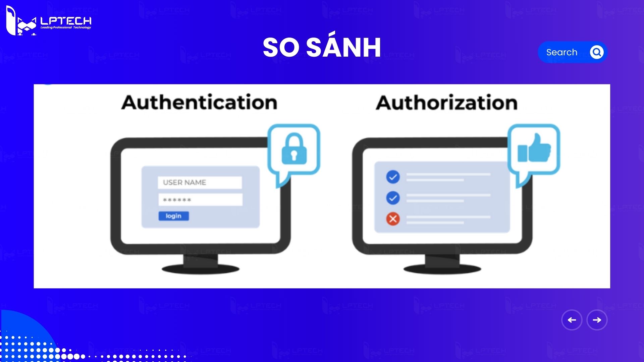The width and height of the screenshot is (644, 362).
Task: Click the Login button on monitor
Action: pyautogui.click(x=173, y=216)
